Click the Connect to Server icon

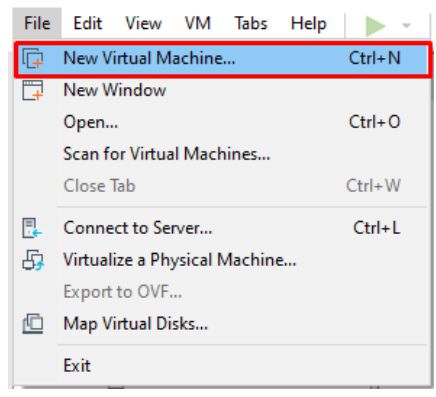click(32, 228)
